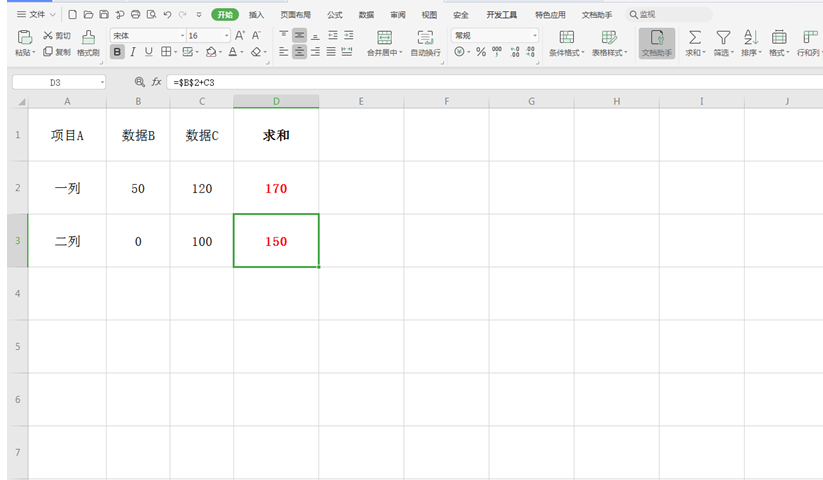Toggle horizontal center alignment
The width and height of the screenshot is (823, 480).
pos(299,51)
